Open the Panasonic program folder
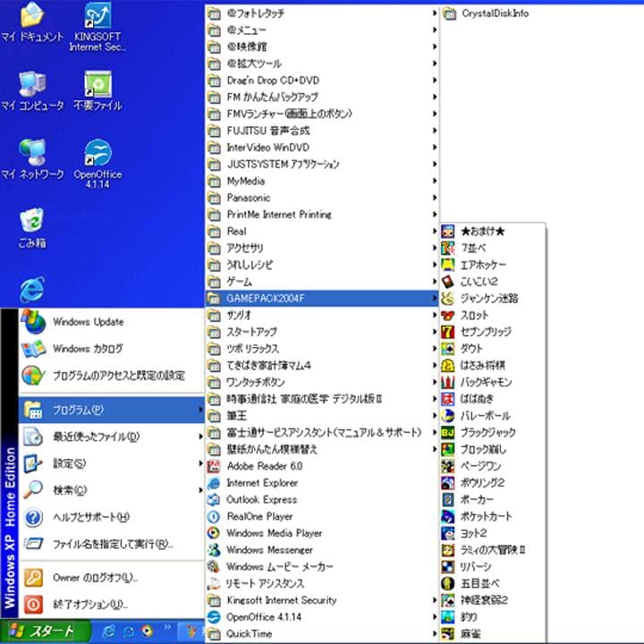Screen dimensions: 644x644 [x=322, y=198]
